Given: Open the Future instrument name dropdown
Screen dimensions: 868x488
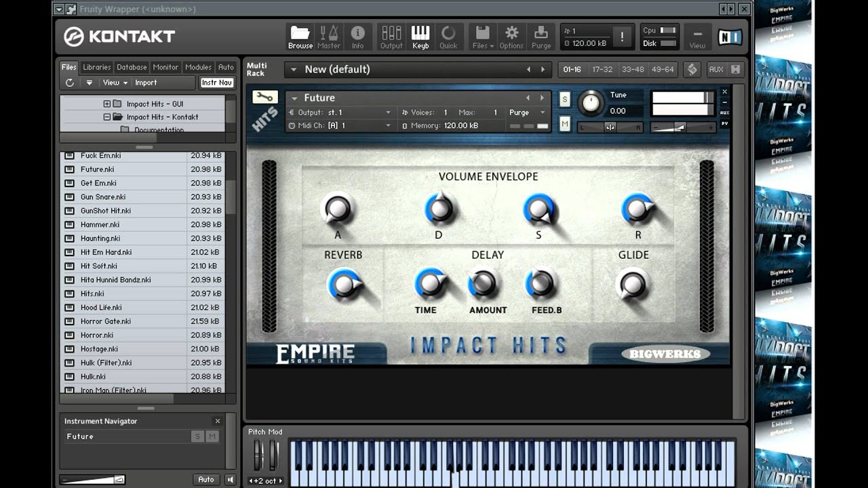Looking at the screenshot, I should [x=294, y=98].
